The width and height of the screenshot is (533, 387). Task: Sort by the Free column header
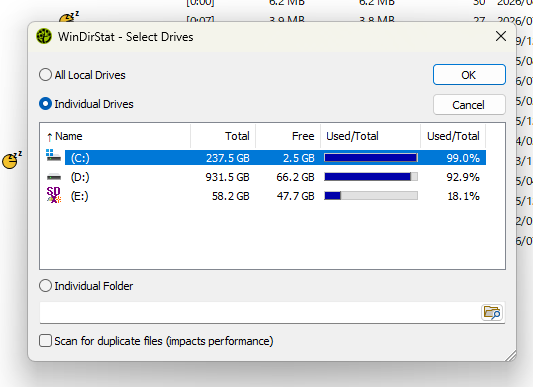pos(288,136)
